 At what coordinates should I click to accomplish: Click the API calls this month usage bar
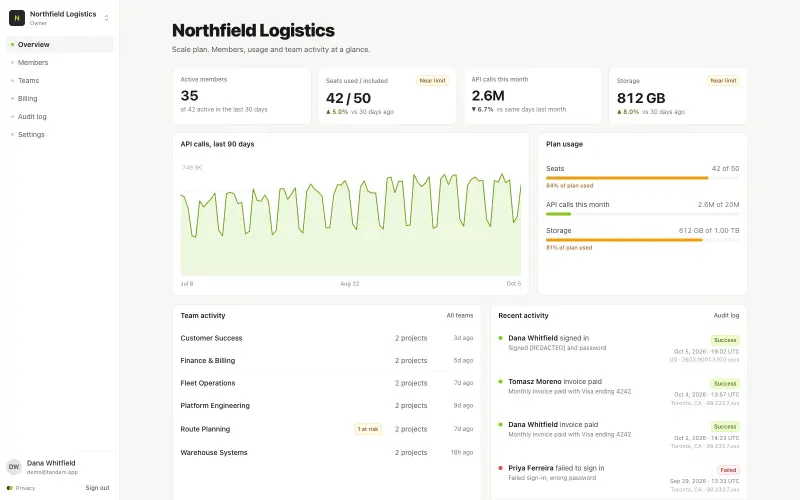(642, 214)
